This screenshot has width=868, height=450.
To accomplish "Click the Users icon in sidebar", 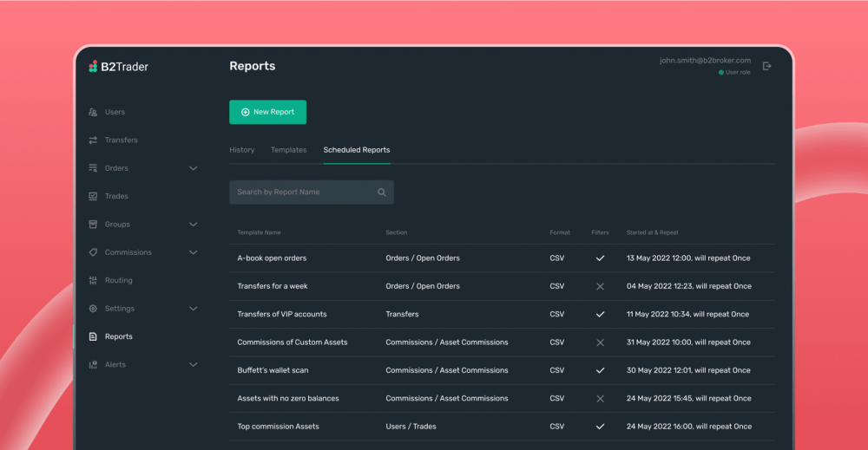I will (x=93, y=112).
